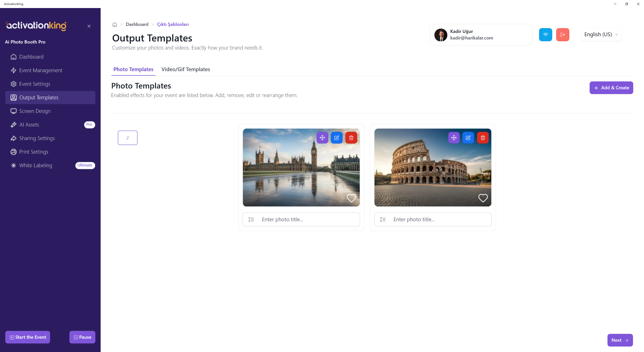Click the Add & Create button

(611, 88)
